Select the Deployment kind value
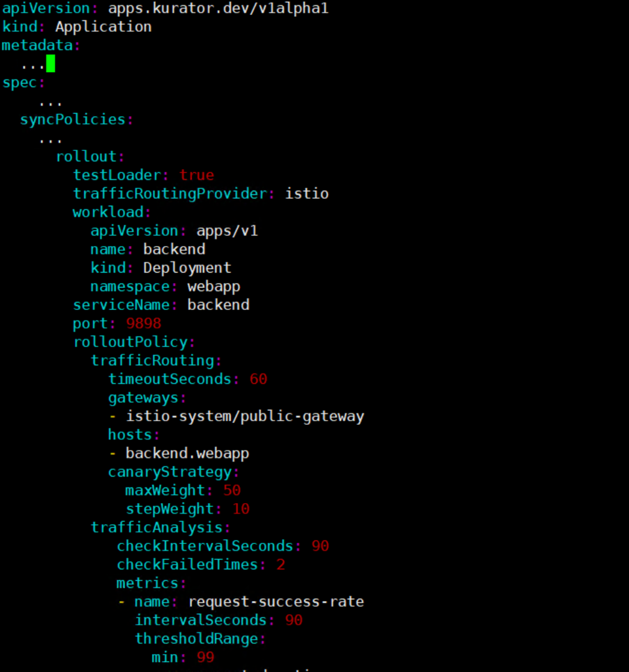 pyautogui.click(x=187, y=268)
